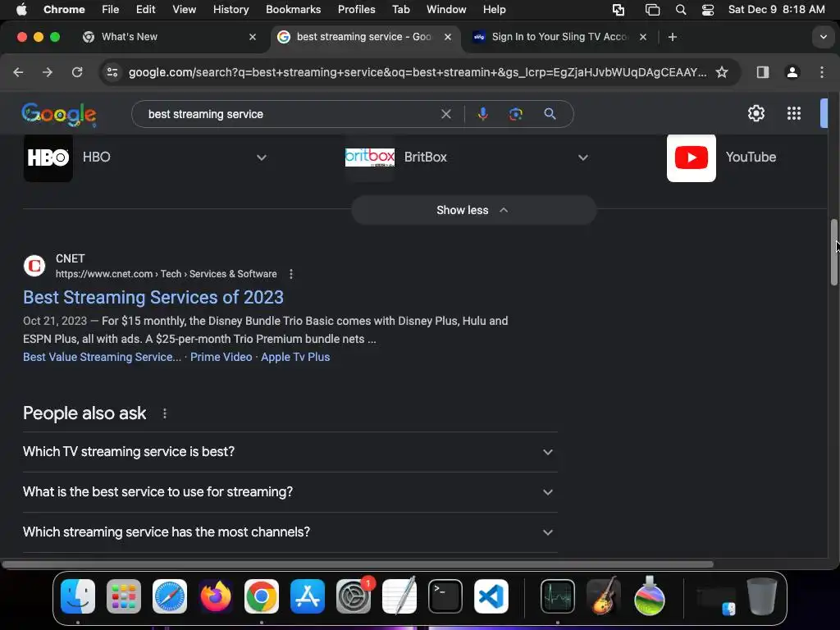
Task: Submit the search with the magnifier icon
Action: pyautogui.click(x=550, y=114)
